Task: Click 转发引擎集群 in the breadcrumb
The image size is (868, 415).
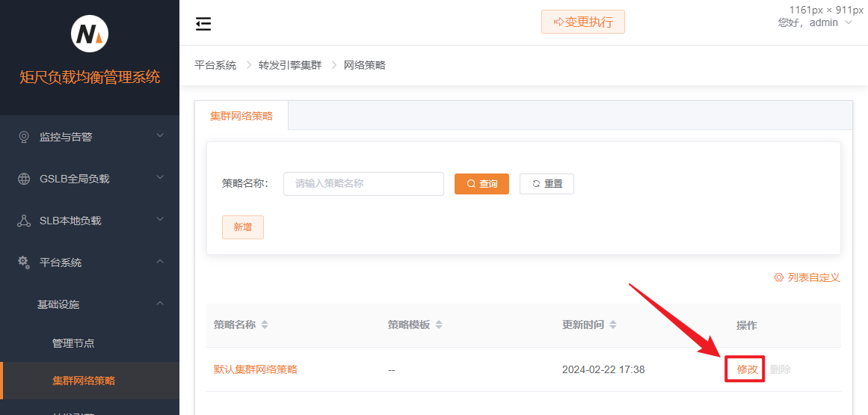Action: tap(290, 65)
